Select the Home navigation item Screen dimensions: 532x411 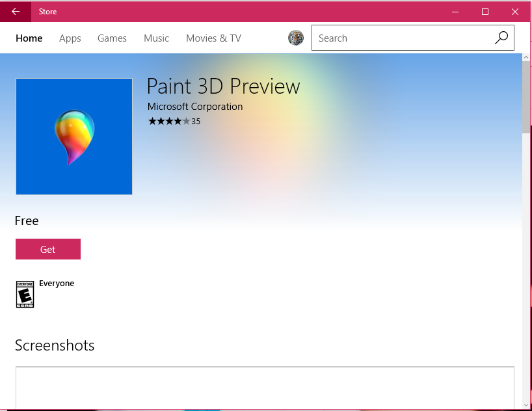(x=29, y=38)
